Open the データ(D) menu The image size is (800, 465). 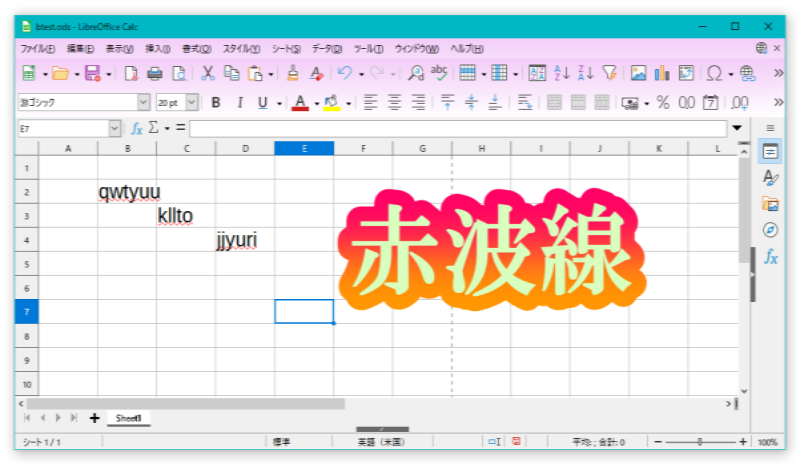tap(326, 48)
